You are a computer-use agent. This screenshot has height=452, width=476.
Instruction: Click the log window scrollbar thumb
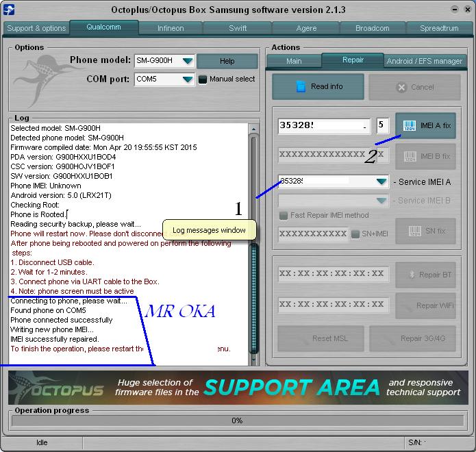[x=254, y=298]
